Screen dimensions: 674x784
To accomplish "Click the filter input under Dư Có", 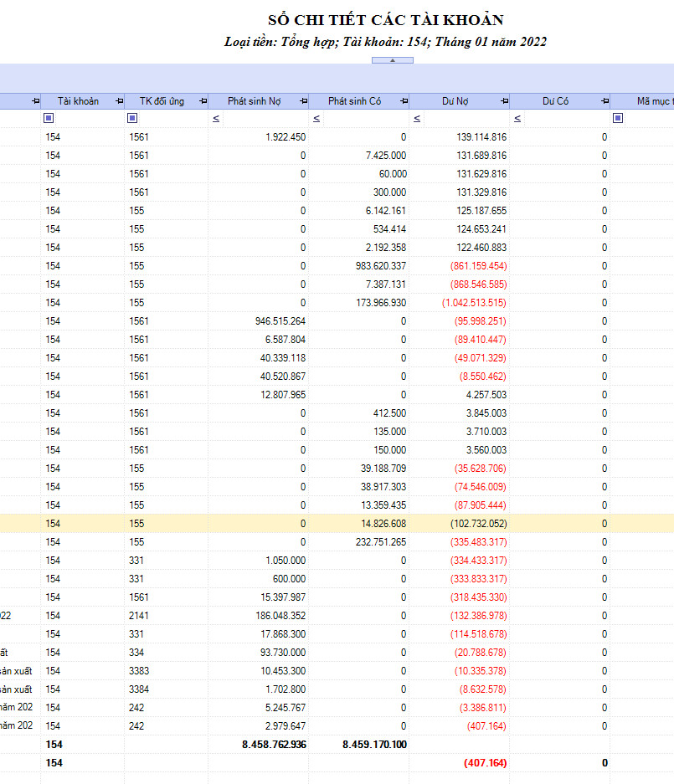I will click(565, 119).
